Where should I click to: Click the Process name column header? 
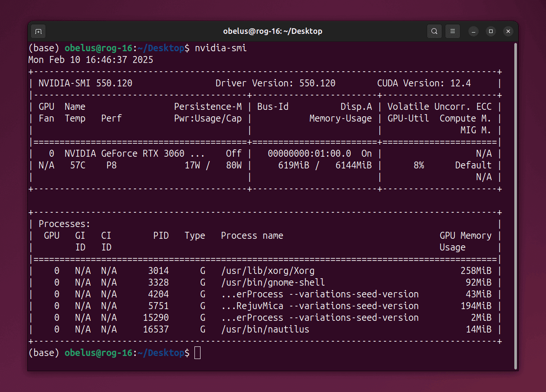[252, 236]
